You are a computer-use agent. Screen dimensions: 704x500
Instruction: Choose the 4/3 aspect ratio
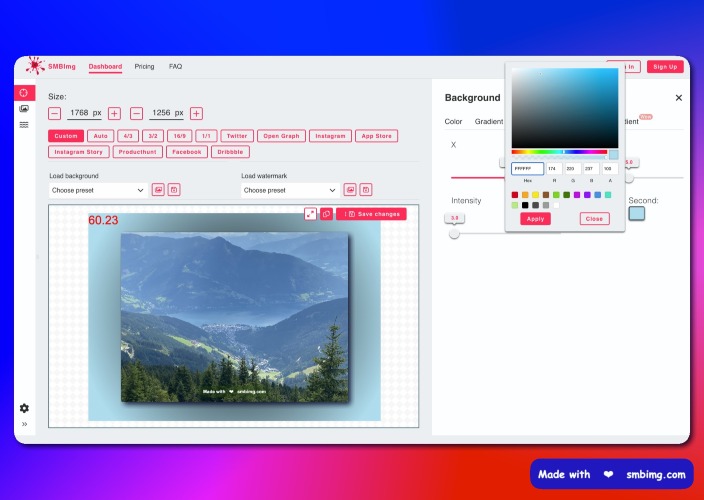(128, 136)
